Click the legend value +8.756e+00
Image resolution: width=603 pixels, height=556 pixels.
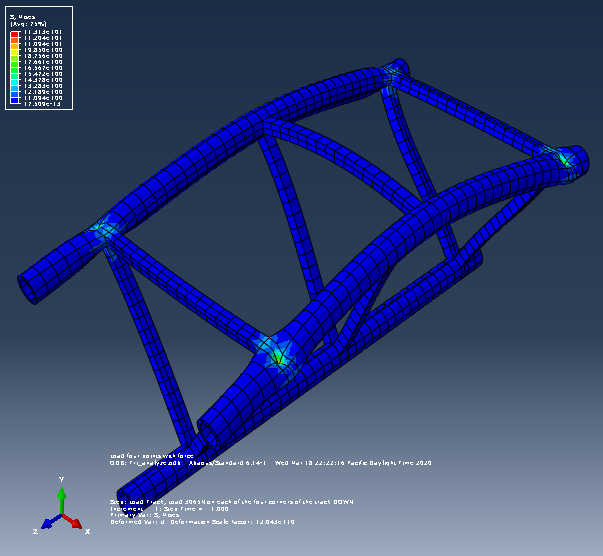tap(43, 56)
